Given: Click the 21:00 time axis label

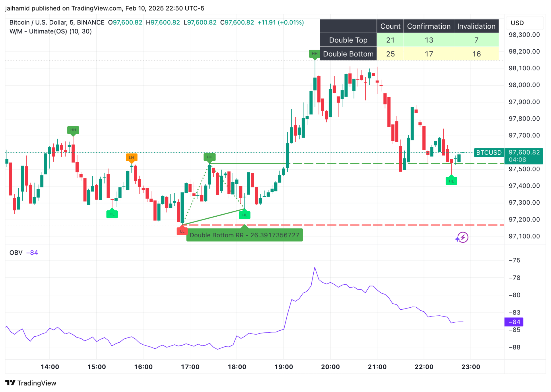Looking at the screenshot, I should [x=377, y=367].
